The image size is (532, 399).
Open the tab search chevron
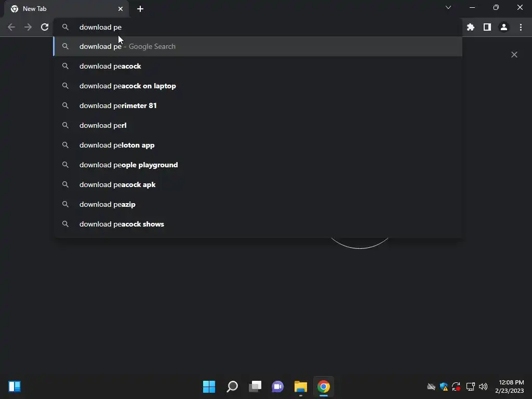(448, 7)
